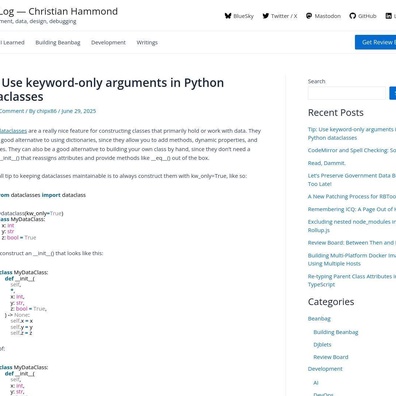Open Building Multi-Platform Docker post
This screenshot has height=396, width=396.
[x=352, y=259]
